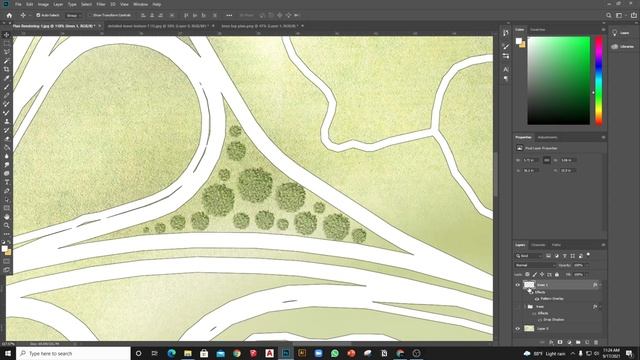This screenshot has width=640, height=360.
Task: Switch to third document tab
Action: tap(261, 26)
